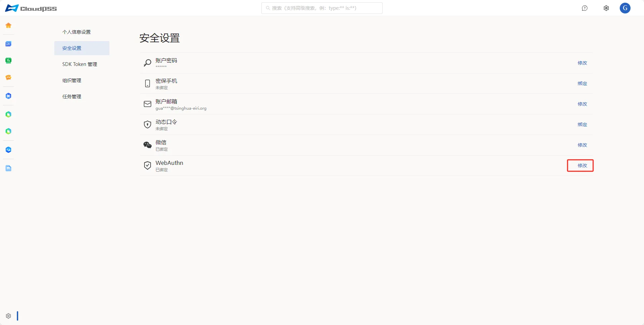This screenshot has height=325, width=644.
Task: Open the blue chart-window sidebar app
Action: [x=8, y=44]
